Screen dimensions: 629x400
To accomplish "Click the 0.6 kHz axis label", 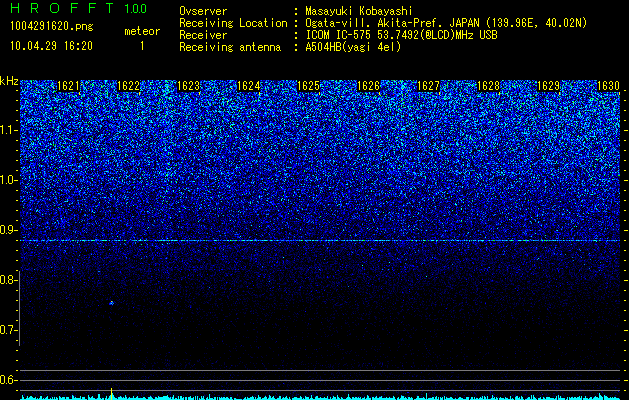I will click(7, 380).
